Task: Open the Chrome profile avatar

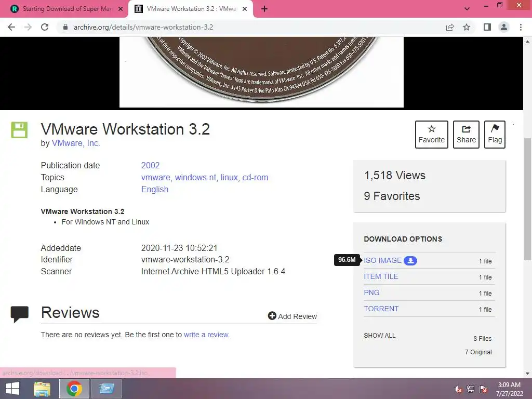Action: tap(504, 27)
